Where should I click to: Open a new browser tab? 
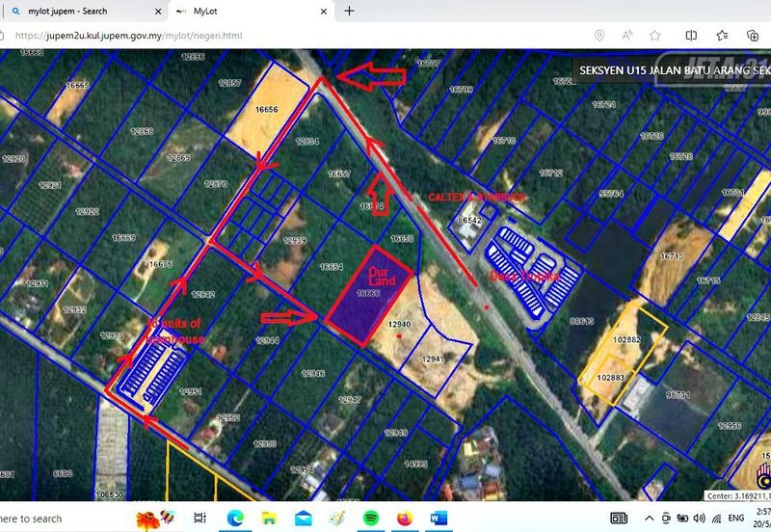[349, 11]
